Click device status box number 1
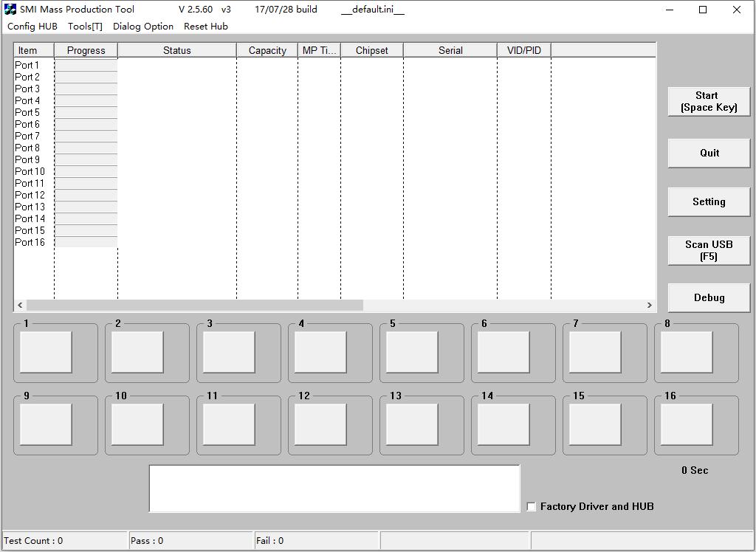This screenshot has width=756, height=552. click(x=46, y=353)
